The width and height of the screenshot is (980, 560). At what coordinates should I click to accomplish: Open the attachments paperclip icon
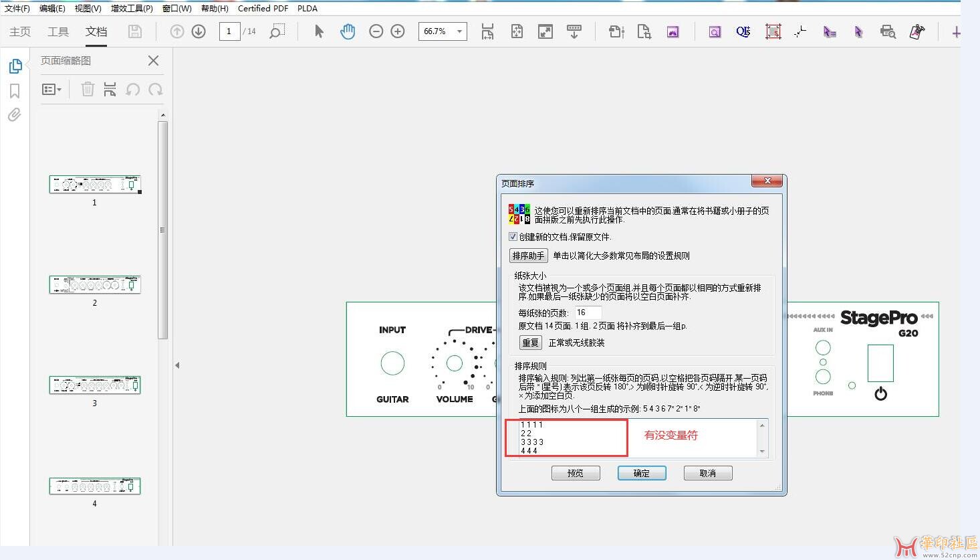(x=14, y=114)
